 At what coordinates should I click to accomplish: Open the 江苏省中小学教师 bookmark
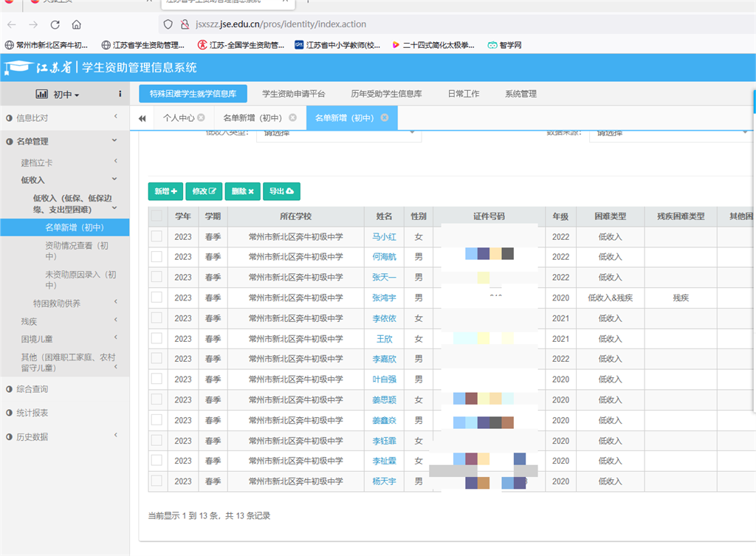coord(337,45)
